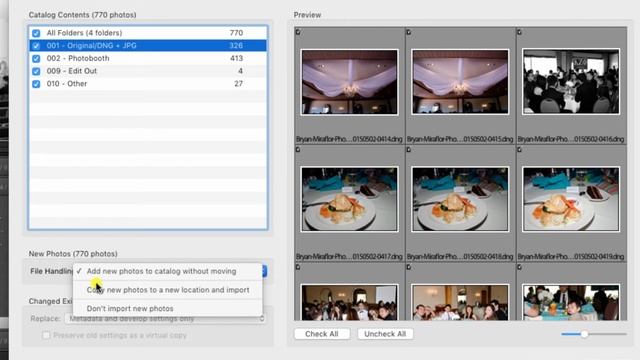Select the 009 - Edit Out folder row

(148, 71)
